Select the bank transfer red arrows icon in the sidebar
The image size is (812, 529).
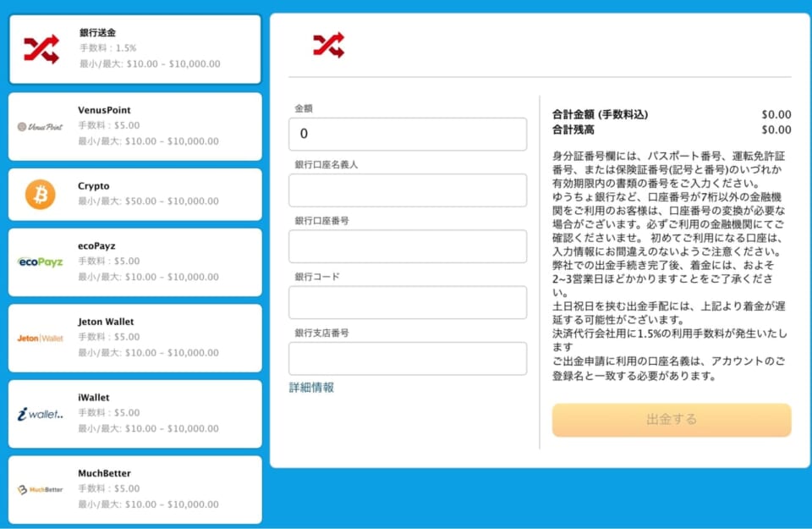41,49
